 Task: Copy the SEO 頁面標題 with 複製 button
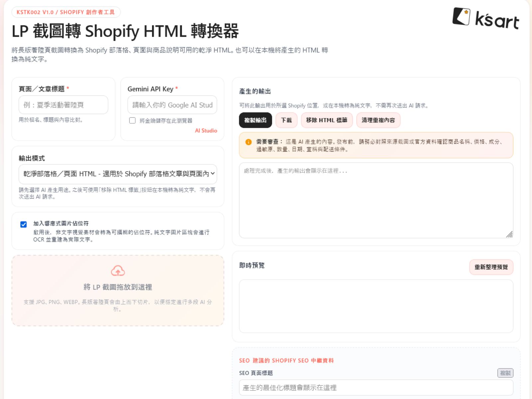click(x=505, y=373)
